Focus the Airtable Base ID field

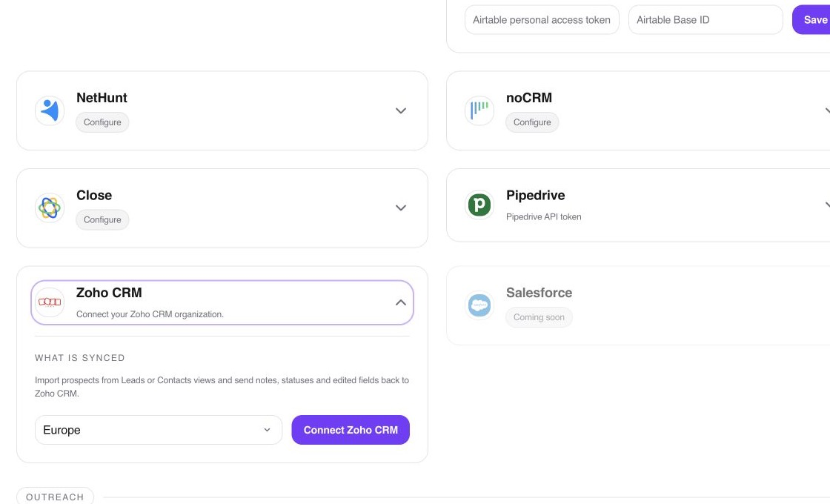(705, 19)
